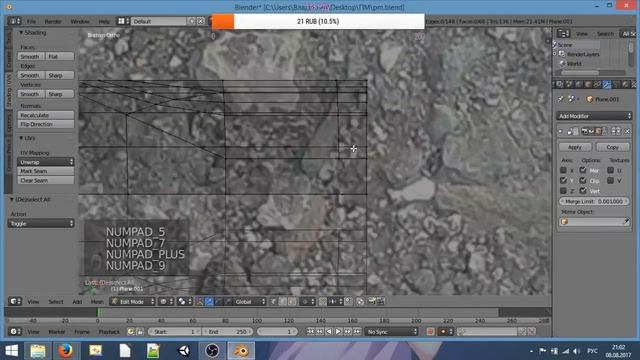The height and width of the screenshot is (360, 640).
Task: Open the Mesh menu in viewport header
Action: (x=97, y=302)
